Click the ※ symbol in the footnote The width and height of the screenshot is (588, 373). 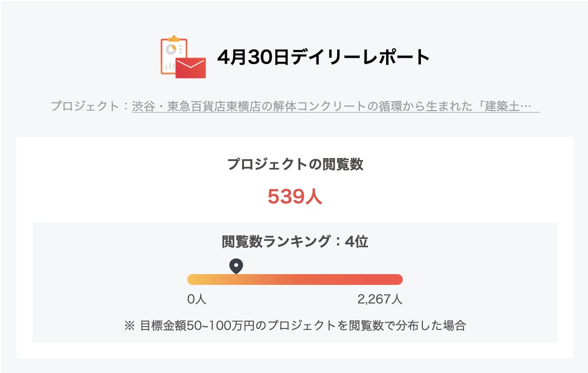(x=129, y=326)
